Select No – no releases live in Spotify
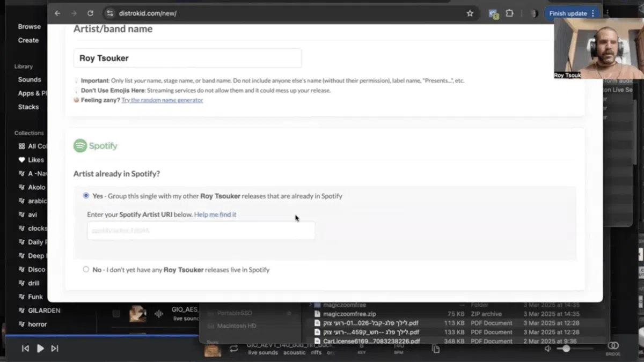644x362 pixels. (86, 269)
